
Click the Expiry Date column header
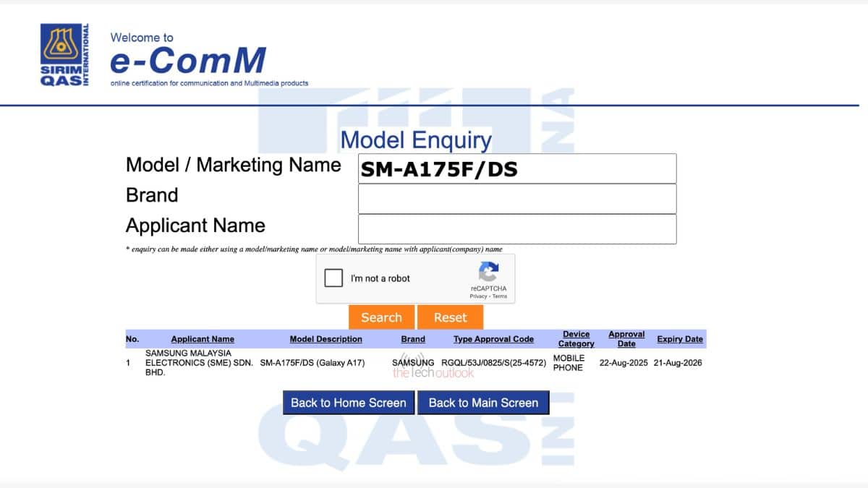679,339
